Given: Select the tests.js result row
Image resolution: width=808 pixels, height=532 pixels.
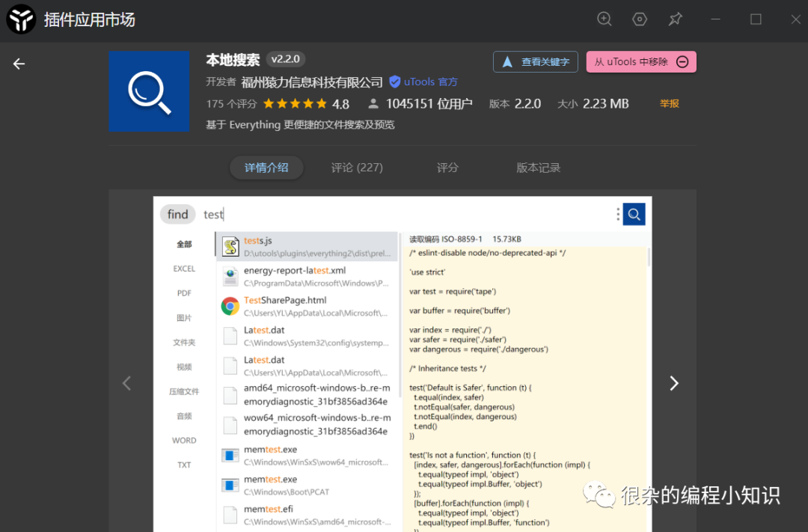Looking at the screenshot, I should 307,246.
